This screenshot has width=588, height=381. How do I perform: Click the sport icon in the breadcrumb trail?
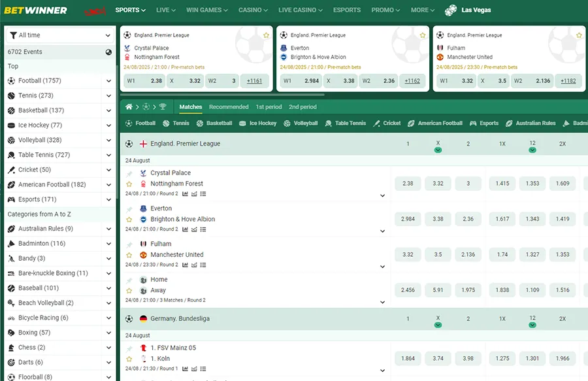(x=146, y=107)
